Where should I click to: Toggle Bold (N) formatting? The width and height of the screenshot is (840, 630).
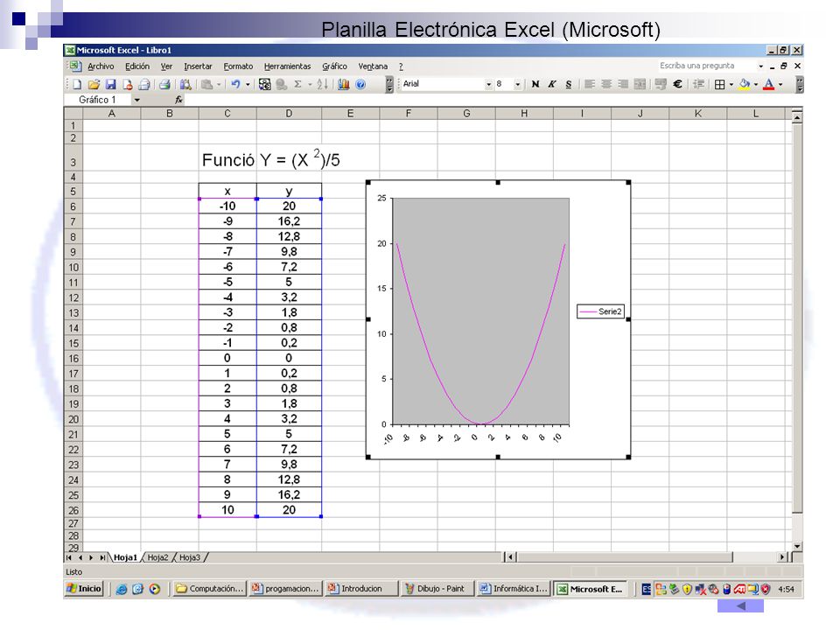click(x=535, y=84)
